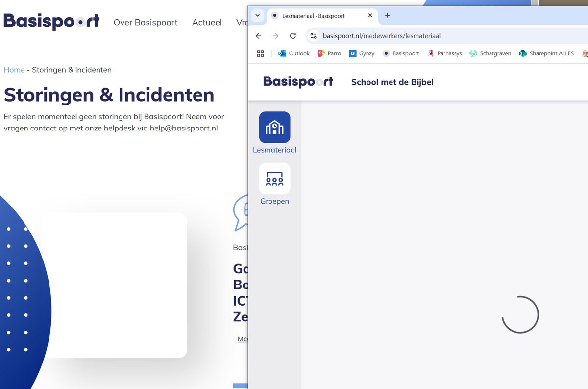Click Basispoort logo on background website
This screenshot has height=389, width=588.
click(x=51, y=22)
